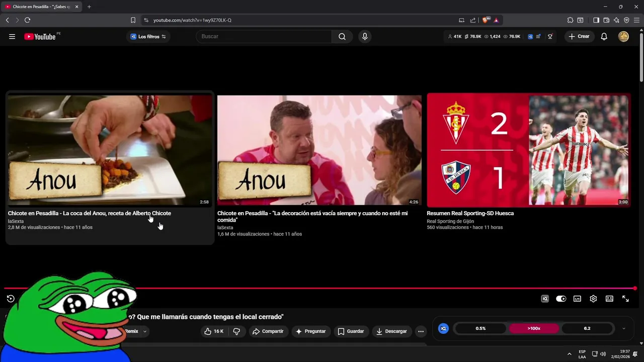Play the La coca del Anou video thumbnail
The width and height of the screenshot is (644, 362).
(x=110, y=150)
